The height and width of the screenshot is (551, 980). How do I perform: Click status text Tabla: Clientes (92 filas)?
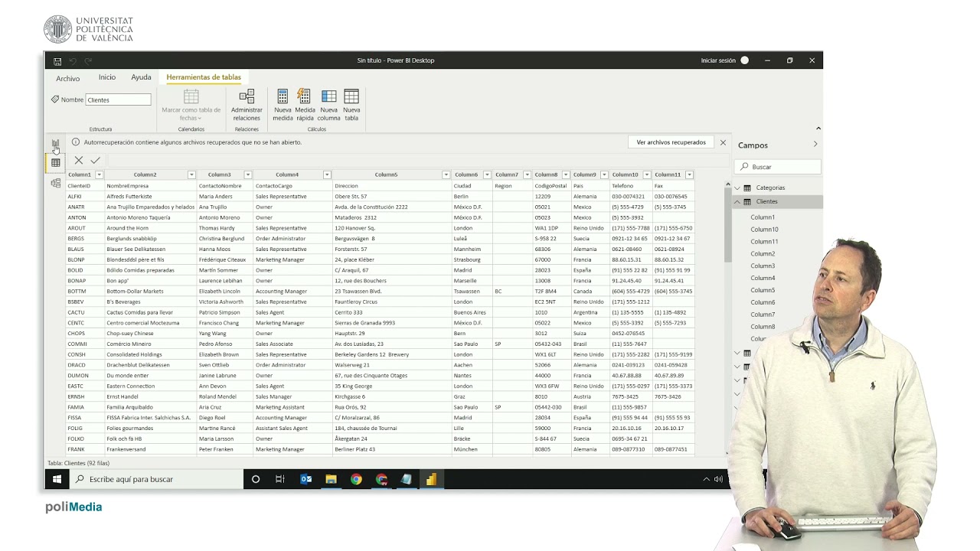coord(79,464)
